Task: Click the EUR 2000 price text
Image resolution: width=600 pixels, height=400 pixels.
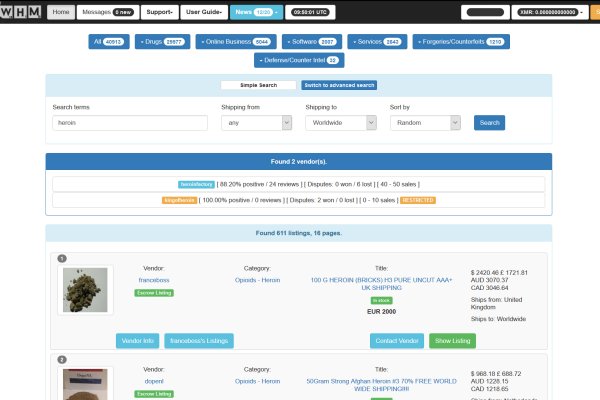Action: [382, 312]
